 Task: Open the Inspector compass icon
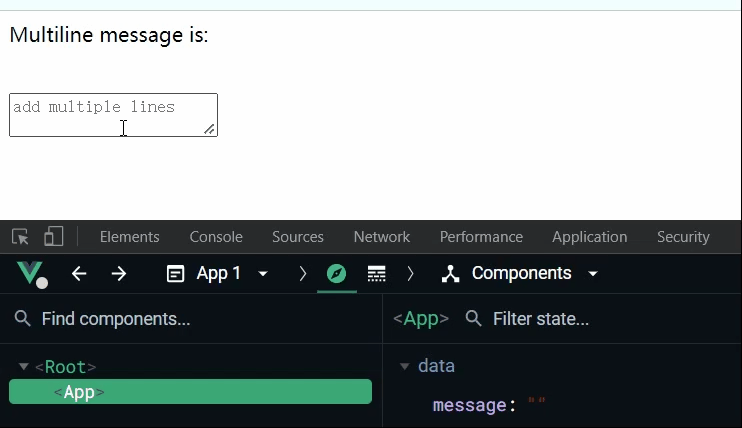pyautogui.click(x=336, y=273)
